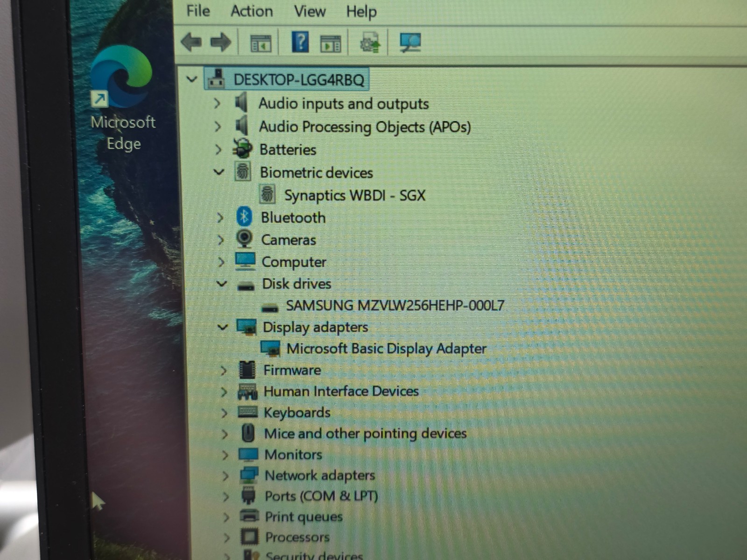Click Show/Hide Console Tree toolbar icon
Viewport: 747px width, 560px height.
pyautogui.click(x=261, y=43)
